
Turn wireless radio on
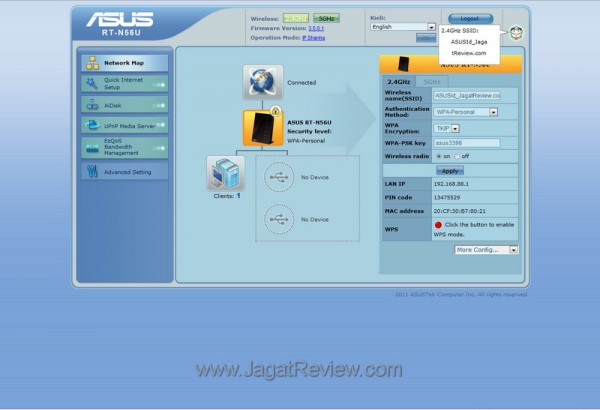point(439,156)
